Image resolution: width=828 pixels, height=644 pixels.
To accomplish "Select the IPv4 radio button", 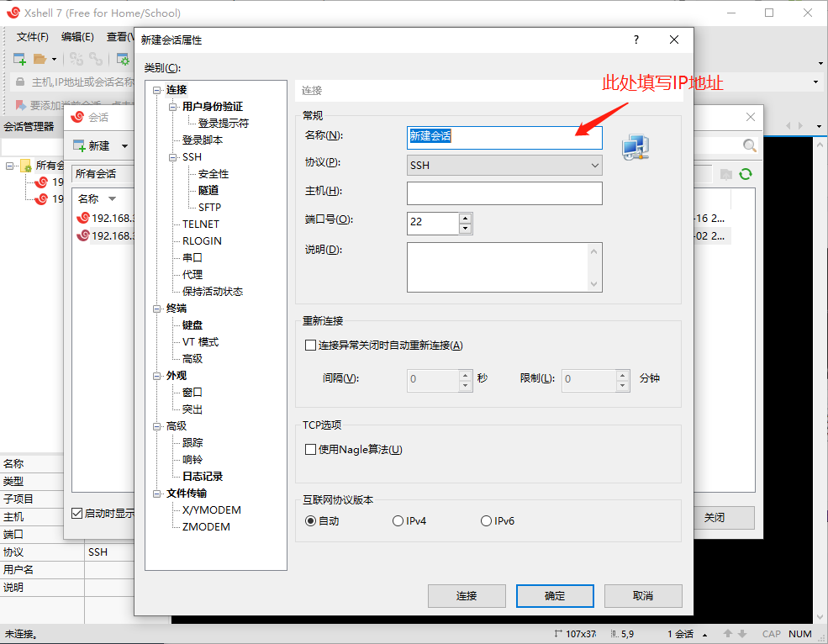I will (398, 521).
